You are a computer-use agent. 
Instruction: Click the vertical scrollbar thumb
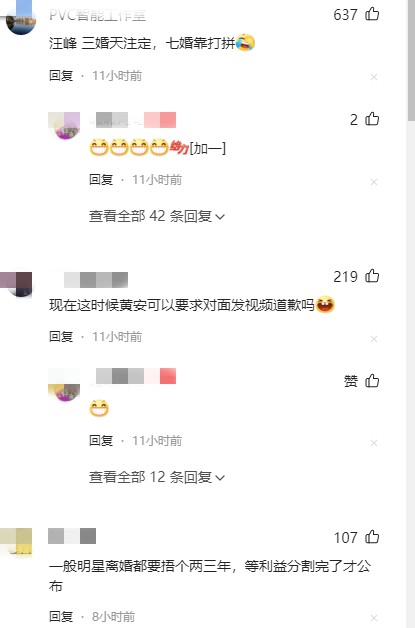point(411,60)
